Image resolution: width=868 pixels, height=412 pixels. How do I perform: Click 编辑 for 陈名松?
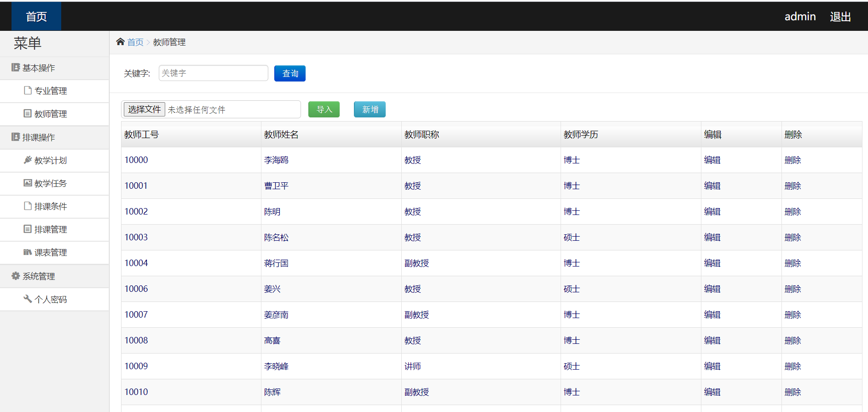[712, 238]
